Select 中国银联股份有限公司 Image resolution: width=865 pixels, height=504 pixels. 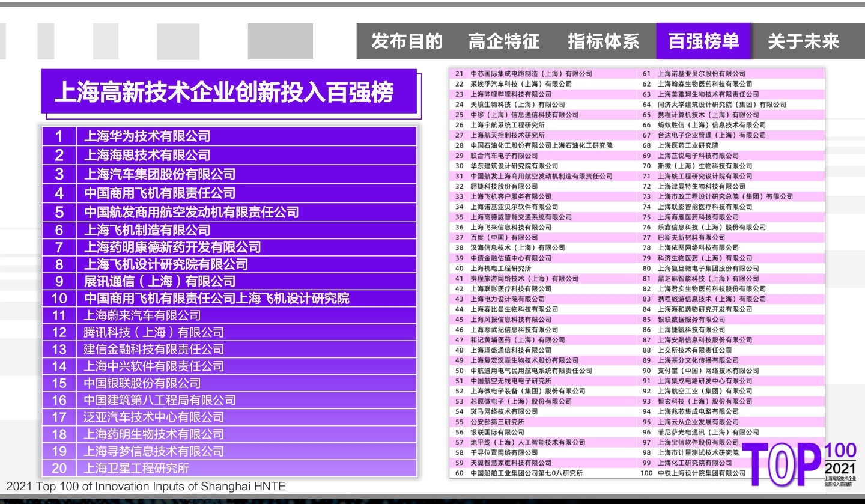(229, 383)
